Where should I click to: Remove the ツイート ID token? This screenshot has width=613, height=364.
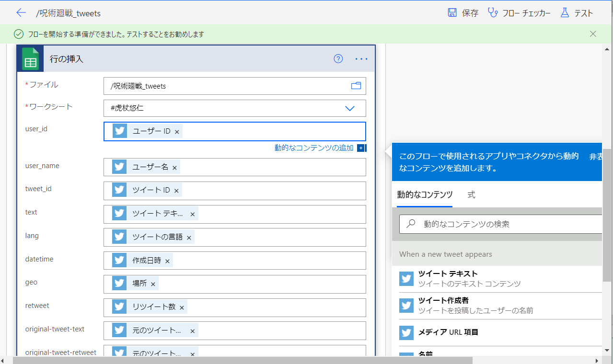click(176, 191)
